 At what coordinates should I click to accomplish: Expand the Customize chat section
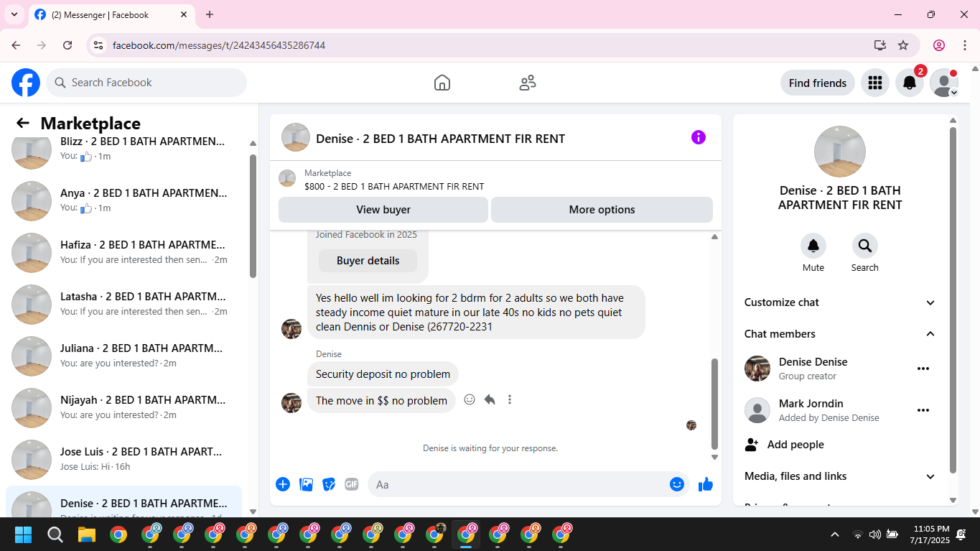840,302
